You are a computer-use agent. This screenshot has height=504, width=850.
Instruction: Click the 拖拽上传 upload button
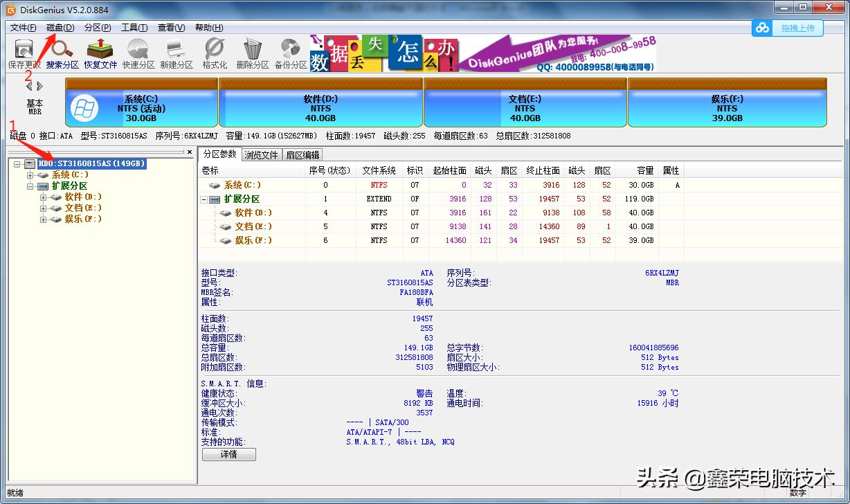797,28
